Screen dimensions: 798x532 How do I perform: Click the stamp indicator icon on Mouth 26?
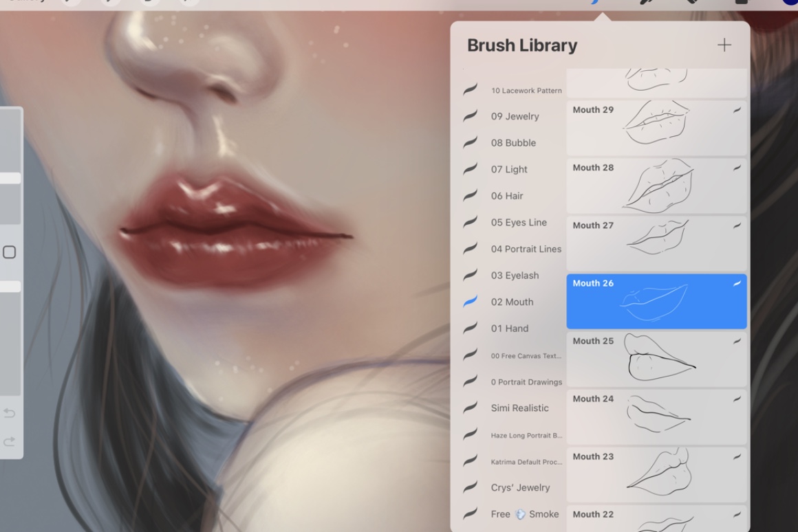[737, 283]
